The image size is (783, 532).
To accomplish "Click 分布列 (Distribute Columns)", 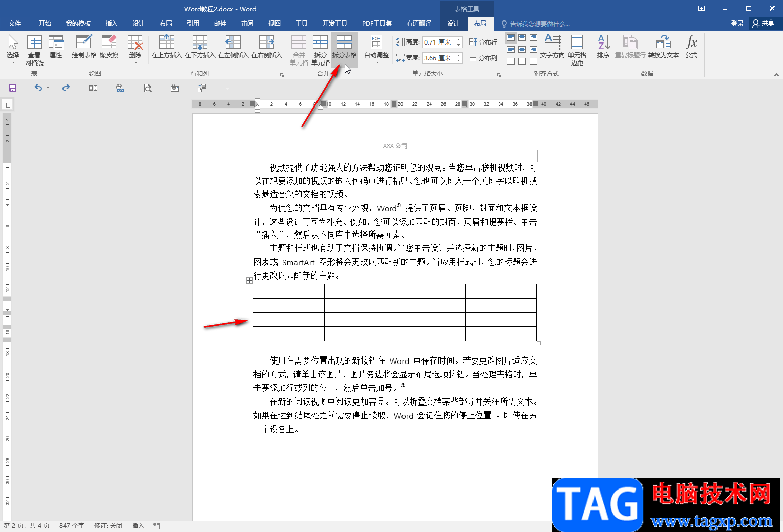I will click(x=483, y=58).
